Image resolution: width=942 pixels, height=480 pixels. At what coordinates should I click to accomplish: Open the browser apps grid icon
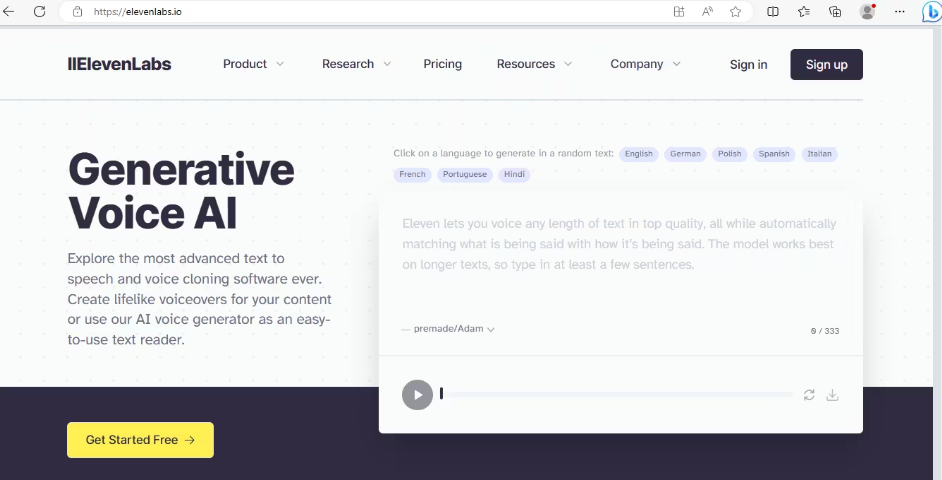[679, 11]
